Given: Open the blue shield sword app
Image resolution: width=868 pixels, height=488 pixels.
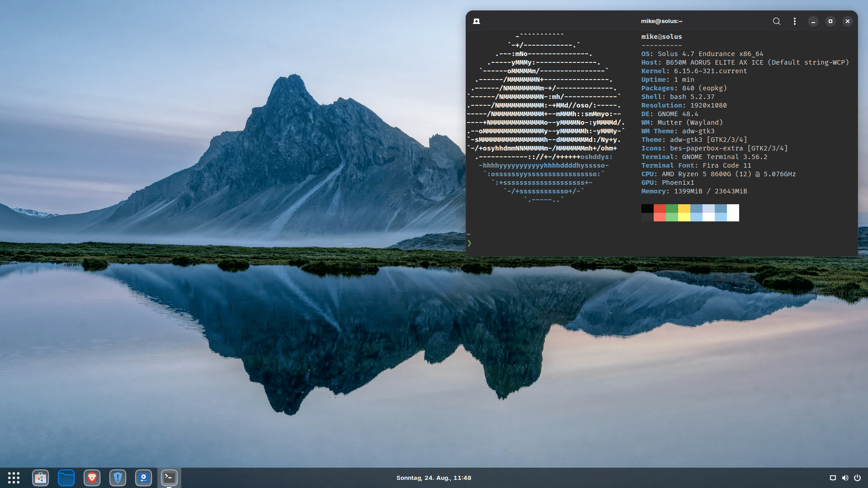Looking at the screenshot, I should (x=118, y=478).
